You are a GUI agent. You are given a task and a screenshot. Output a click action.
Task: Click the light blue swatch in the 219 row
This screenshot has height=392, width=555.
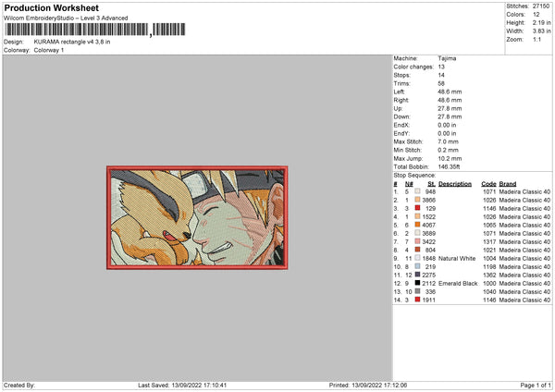[418, 266]
